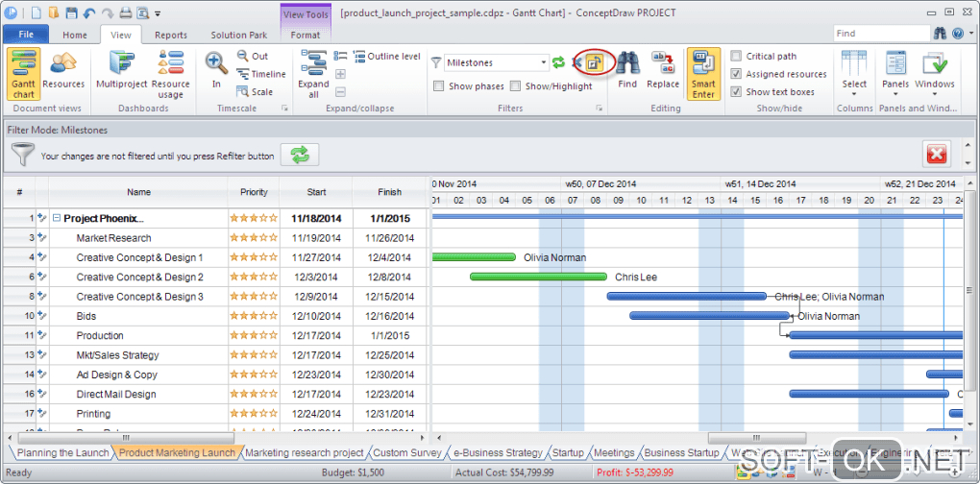Open the Panels dropdown

[895, 74]
